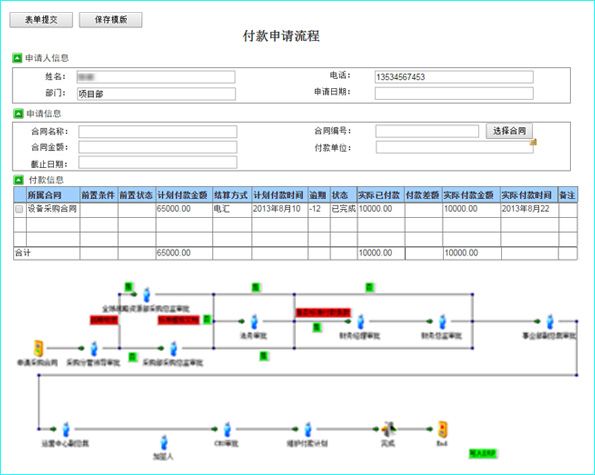Click the 姓名 input field
This screenshot has width=595, height=475.
[x=156, y=77]
